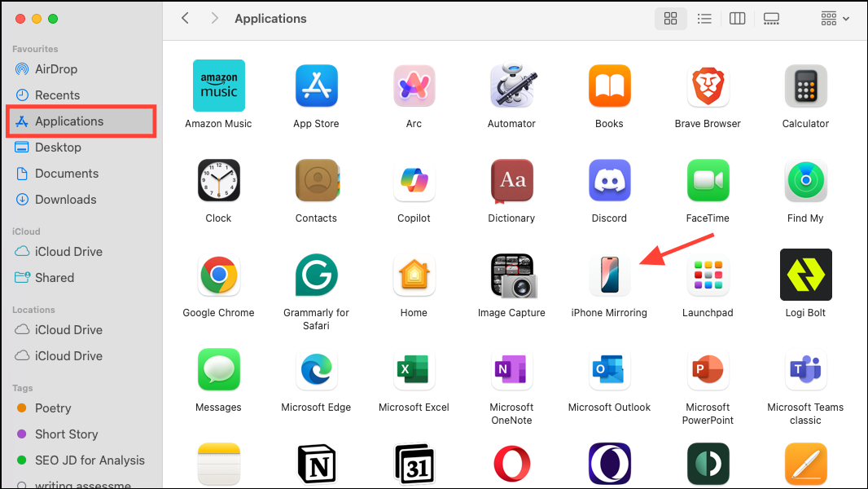
Task: Open Documents folder in sidebar
Action: coord(81,174)
